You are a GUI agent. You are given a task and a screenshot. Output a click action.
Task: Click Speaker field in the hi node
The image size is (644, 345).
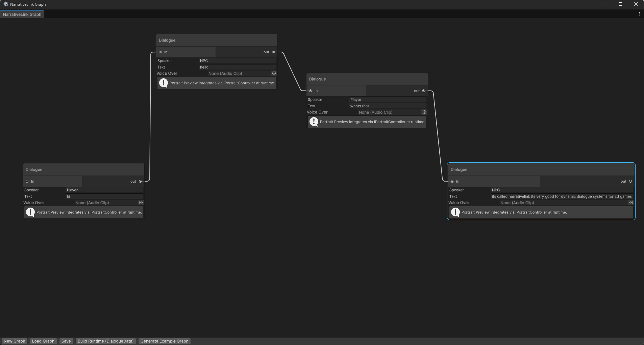click(104, 190)
